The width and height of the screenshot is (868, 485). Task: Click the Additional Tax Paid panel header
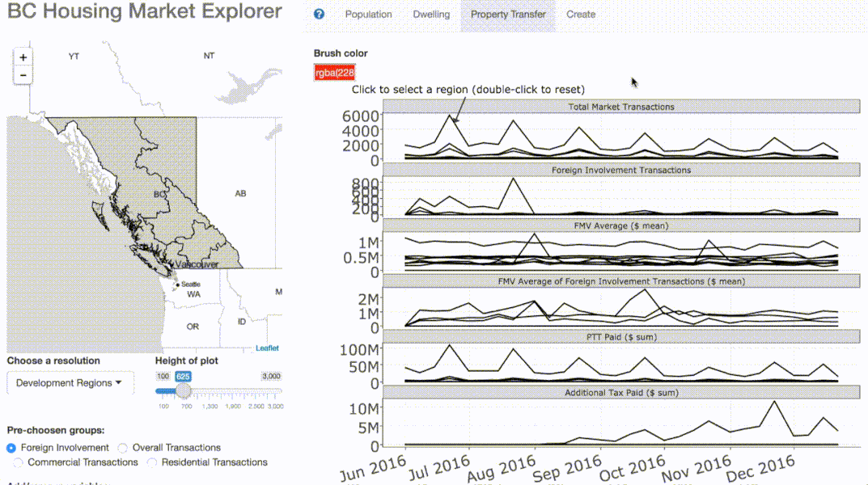tap(623, 392)
